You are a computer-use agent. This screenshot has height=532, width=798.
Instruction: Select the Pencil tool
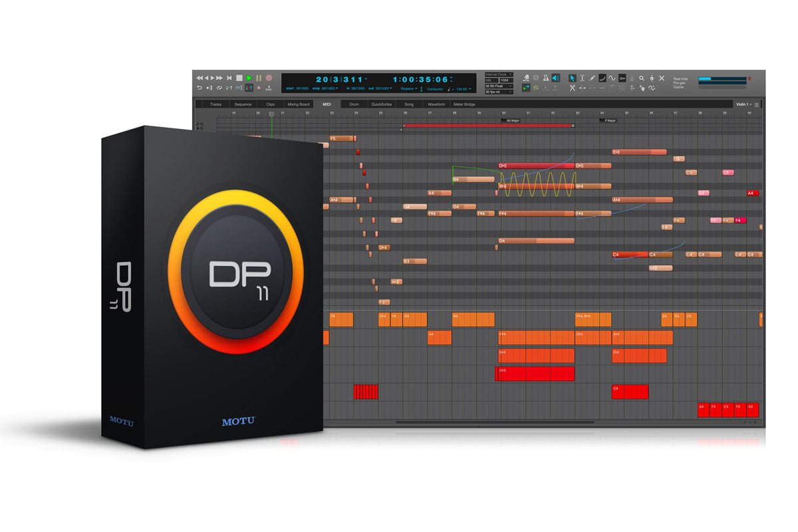[x=592, y=78]
